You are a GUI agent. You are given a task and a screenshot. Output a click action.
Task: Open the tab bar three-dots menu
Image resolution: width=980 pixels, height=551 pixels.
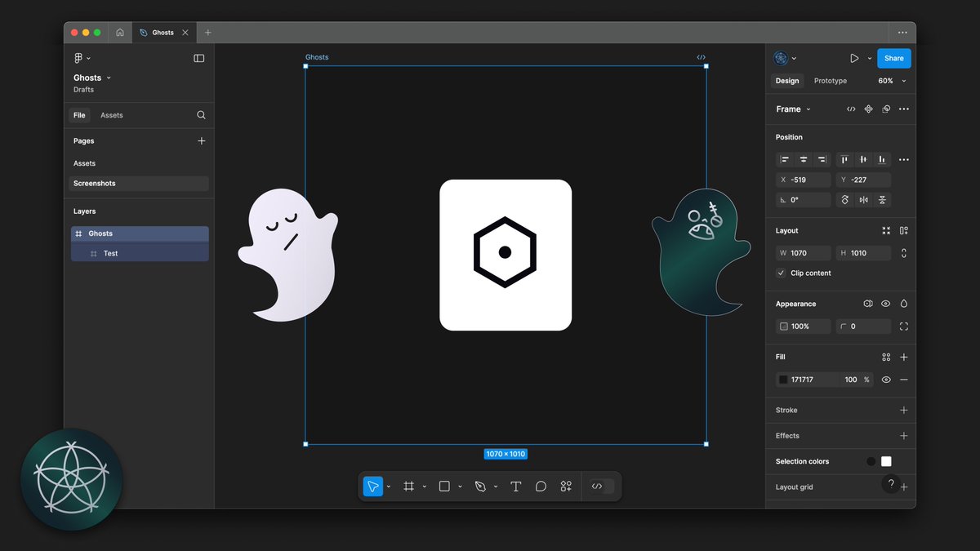click(x=902, y=33)
